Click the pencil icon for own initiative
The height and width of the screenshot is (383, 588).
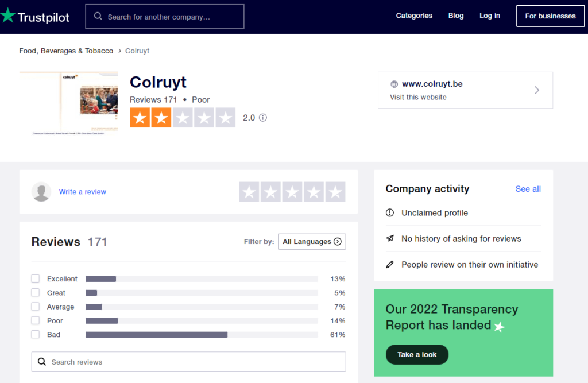(390, 265)
